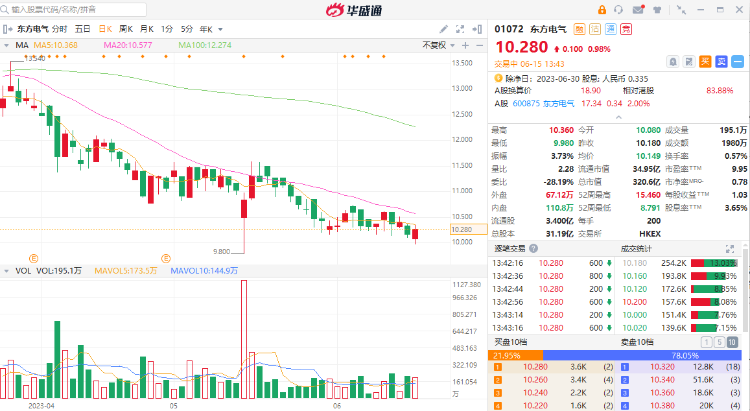Open A-share link 600875 东方电气

coord(543,103)
